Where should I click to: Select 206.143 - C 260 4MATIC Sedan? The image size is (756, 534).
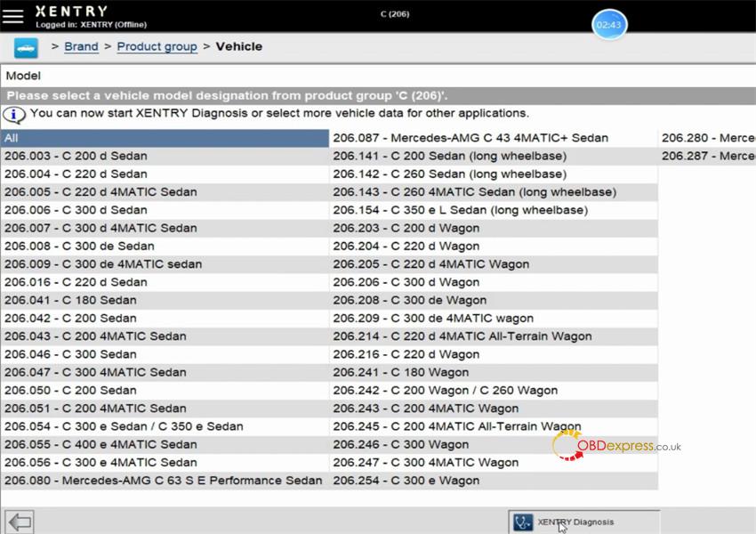494,192
